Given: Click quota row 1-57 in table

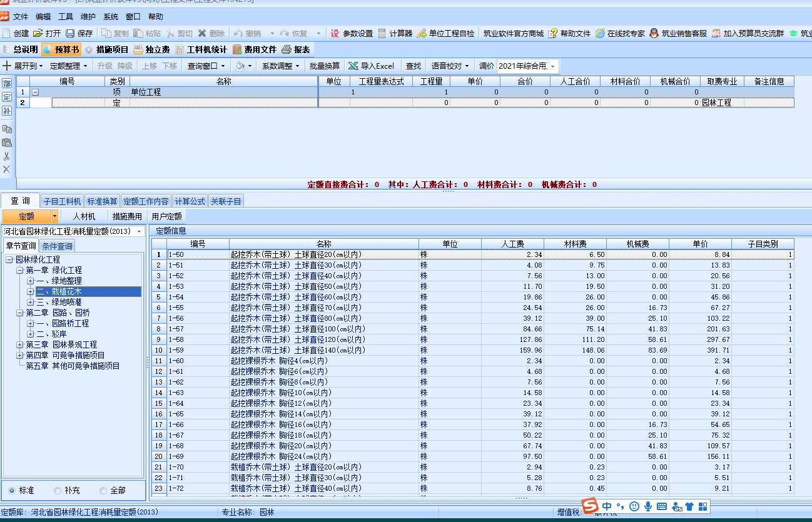Looking at the screenshot, I should click(x=474, y=329).
